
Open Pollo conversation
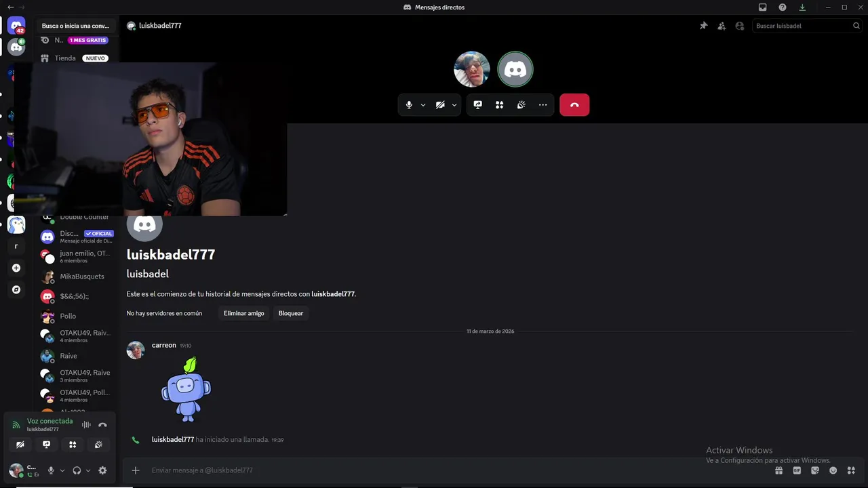76,316
